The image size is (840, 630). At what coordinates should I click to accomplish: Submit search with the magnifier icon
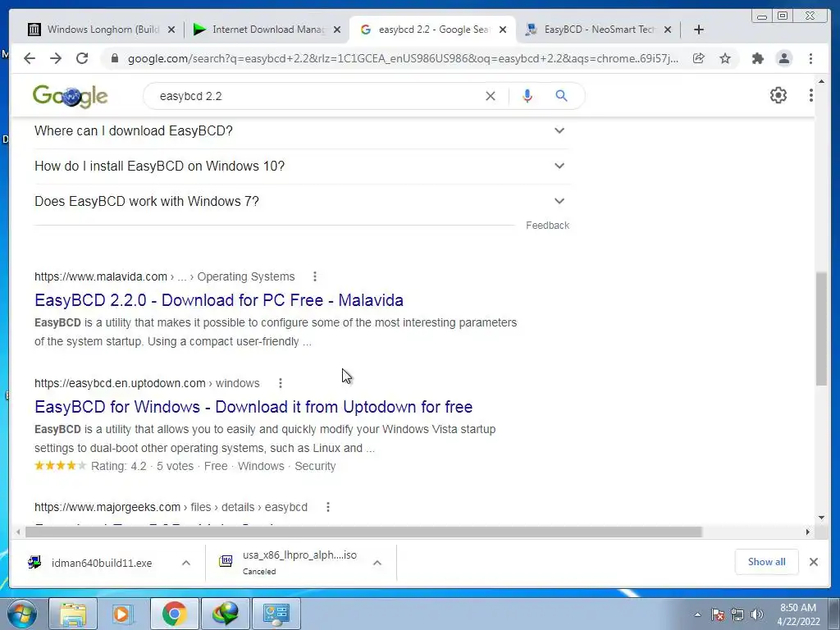(561, 96)
